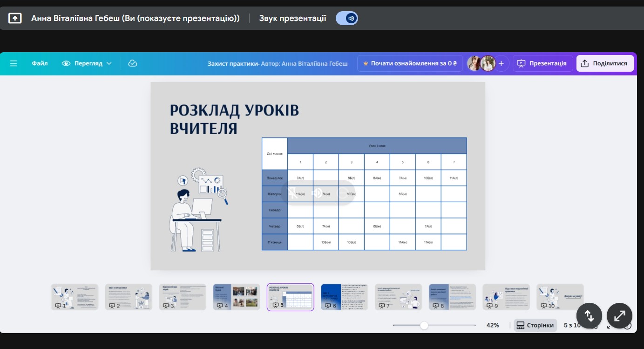
Task: Add a collaborator with the plus button
Action: (x=501, y=63)
